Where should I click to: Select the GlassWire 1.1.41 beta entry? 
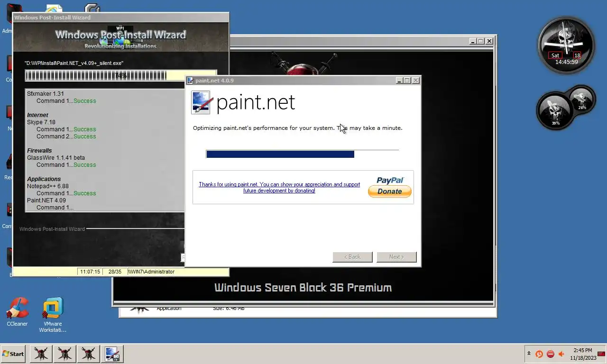[56, 158]
